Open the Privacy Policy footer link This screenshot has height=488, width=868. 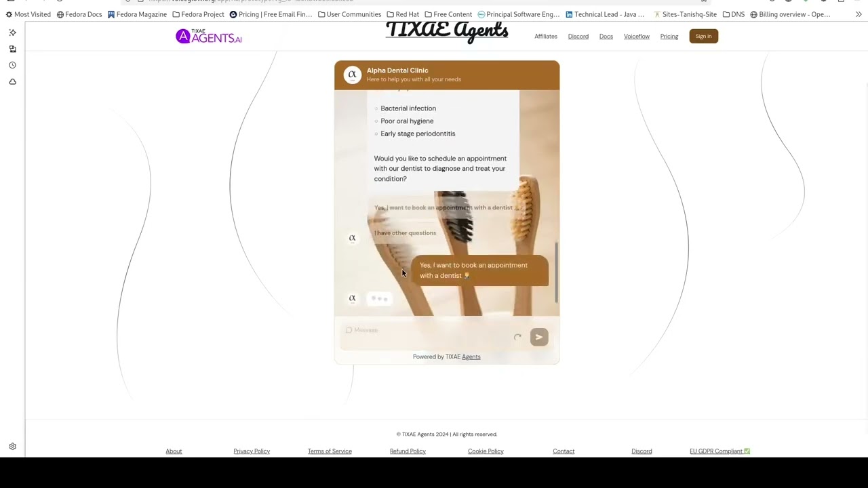coord(252,451)
